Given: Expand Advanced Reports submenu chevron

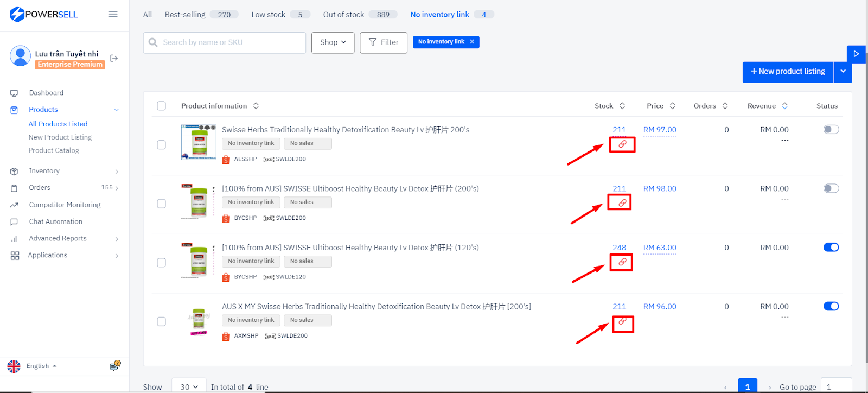Looking at the screenshot, I should click(117, 239).
